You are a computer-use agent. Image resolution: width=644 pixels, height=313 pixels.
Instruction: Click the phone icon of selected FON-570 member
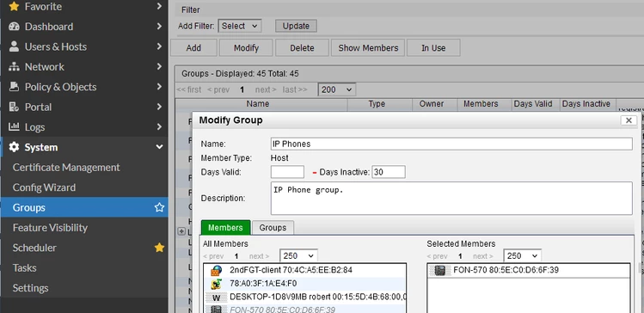pyautogui.click(x=440, y=270)
